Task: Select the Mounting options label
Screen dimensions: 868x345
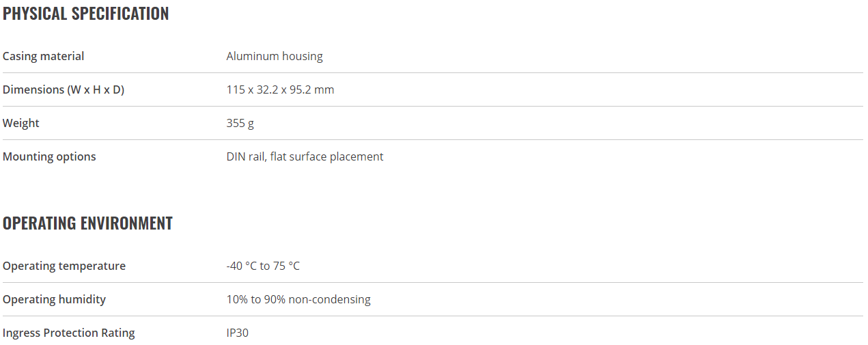Action: 49,156
